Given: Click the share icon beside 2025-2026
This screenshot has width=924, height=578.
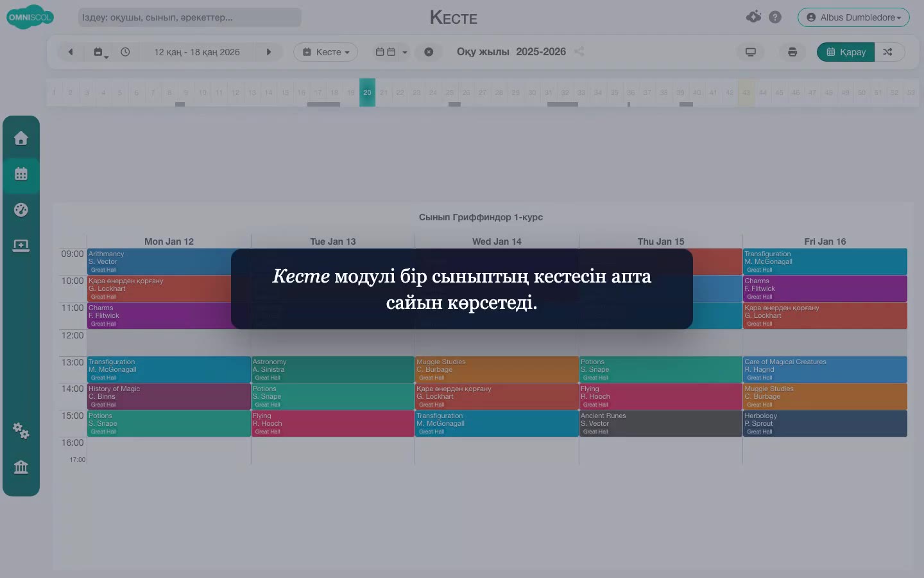Looking at the screenshot, I should point(579,51).
